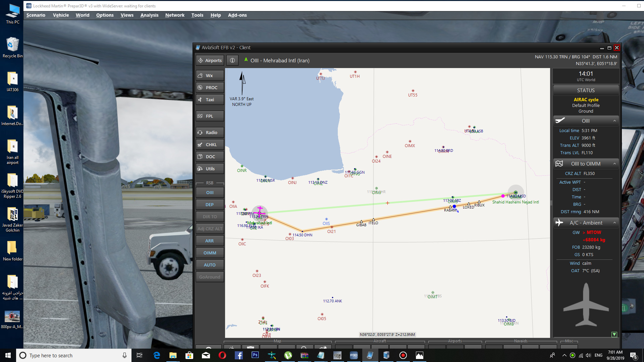Open the Airports search button
Viewport: 644px width, 362px height.
(210, 60)
